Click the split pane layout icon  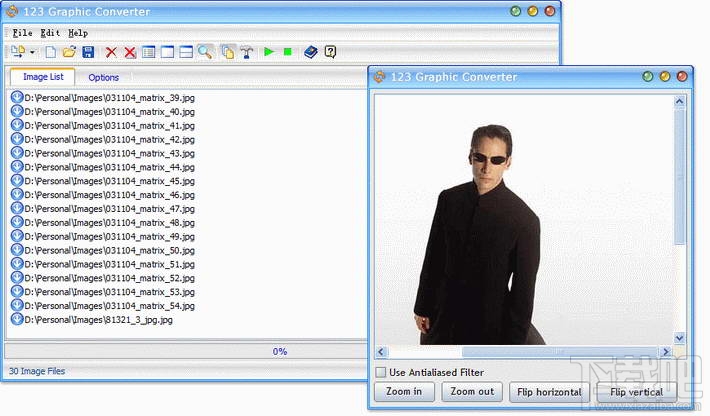click(186, 52)
